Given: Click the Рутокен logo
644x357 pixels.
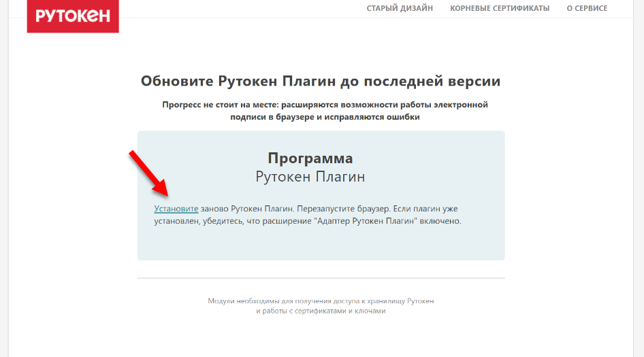Looking at the screenshot, I should [73, 16].
